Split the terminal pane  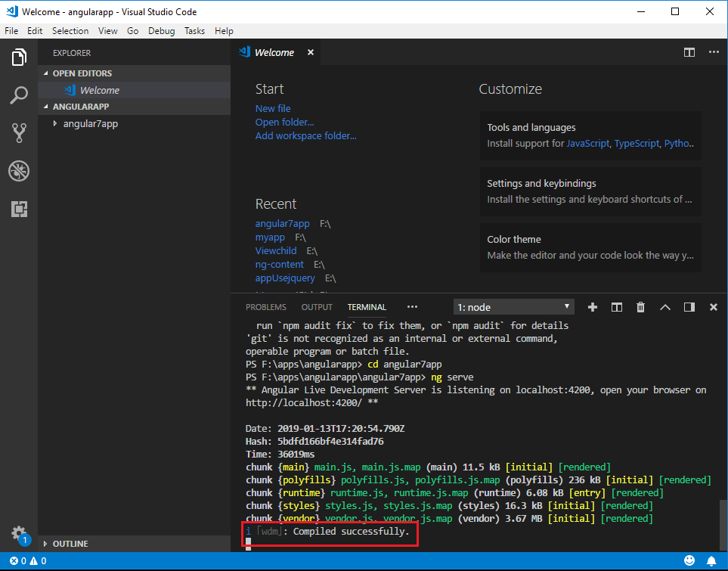click(x=617, y=307)
